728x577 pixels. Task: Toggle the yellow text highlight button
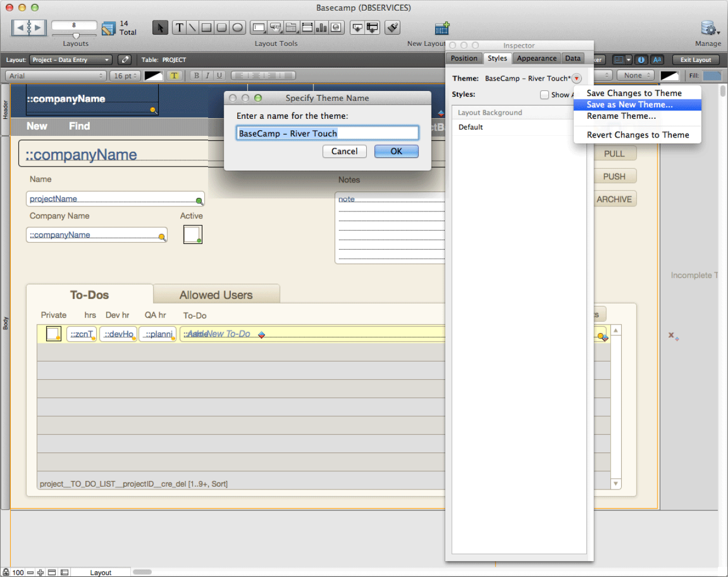174,76
